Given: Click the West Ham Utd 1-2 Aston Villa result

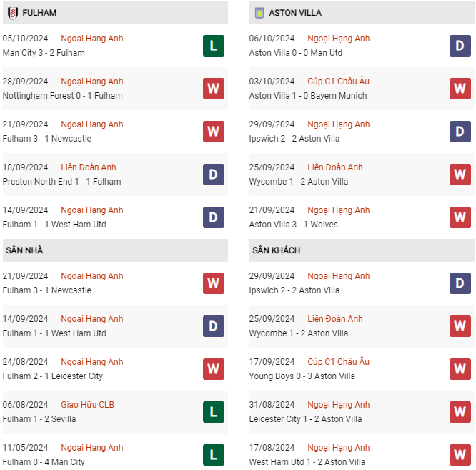Looking at the screenshot, I should tap(305, 462).
